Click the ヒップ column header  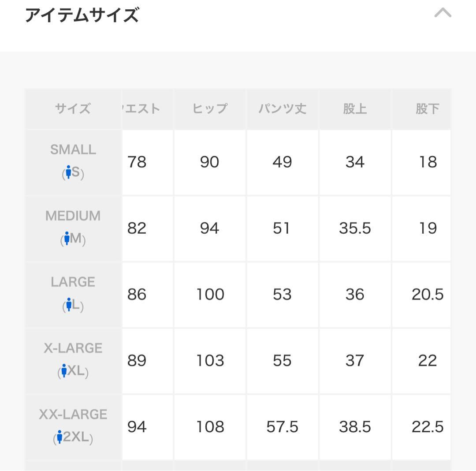pyautogui.click(x=210, y=108)
